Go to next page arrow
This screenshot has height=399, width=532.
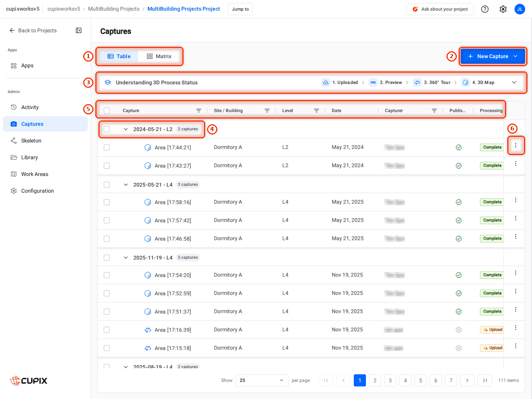click(x=467, y=380)
